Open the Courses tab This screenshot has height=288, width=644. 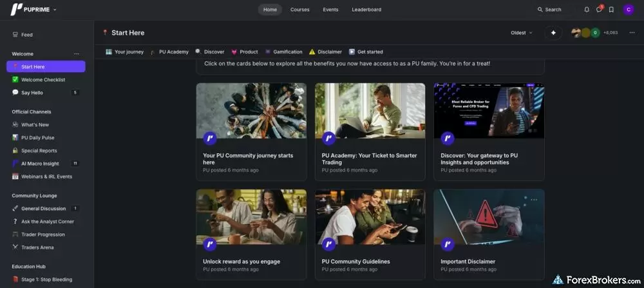300,10
